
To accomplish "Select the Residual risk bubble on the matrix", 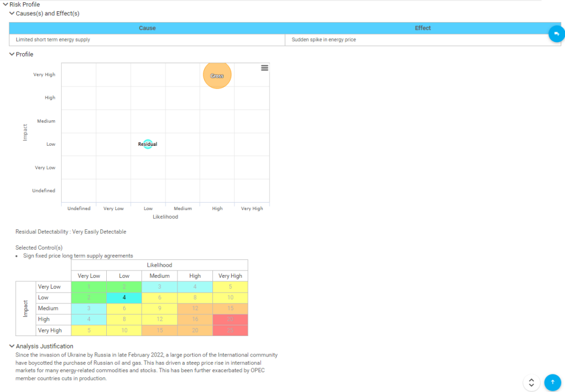I will 147,144.
